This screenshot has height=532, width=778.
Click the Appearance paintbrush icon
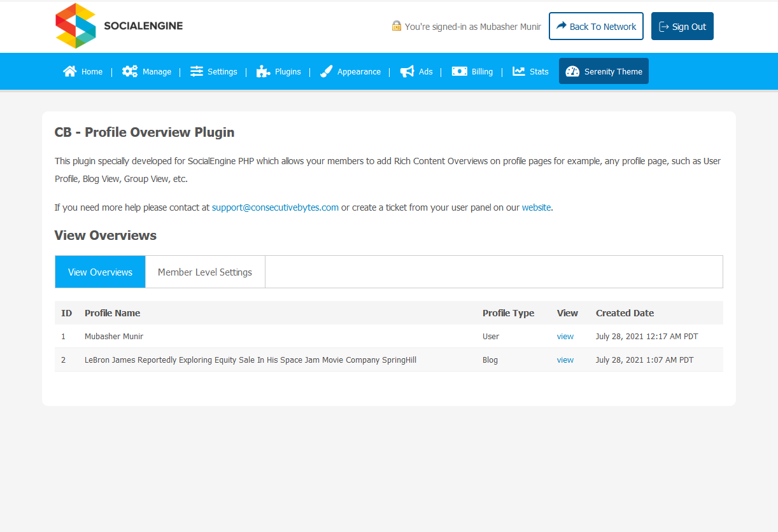(x=326, y=71)
